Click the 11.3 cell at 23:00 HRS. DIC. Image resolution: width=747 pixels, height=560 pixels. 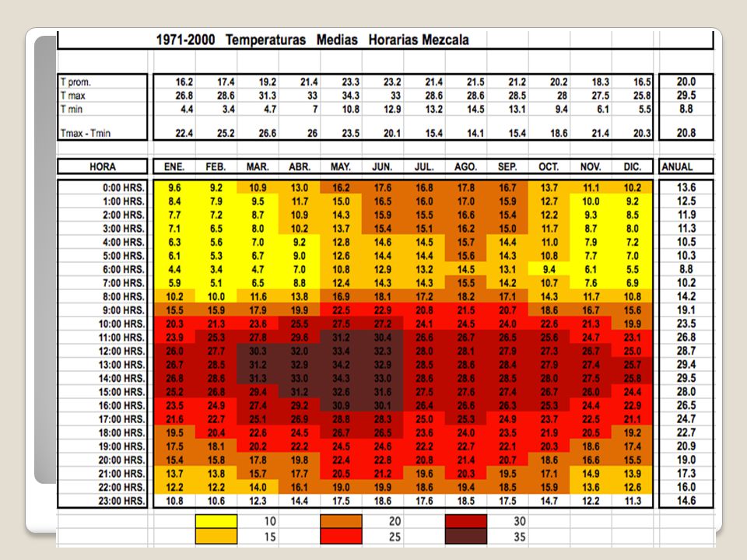click(632, 500)
